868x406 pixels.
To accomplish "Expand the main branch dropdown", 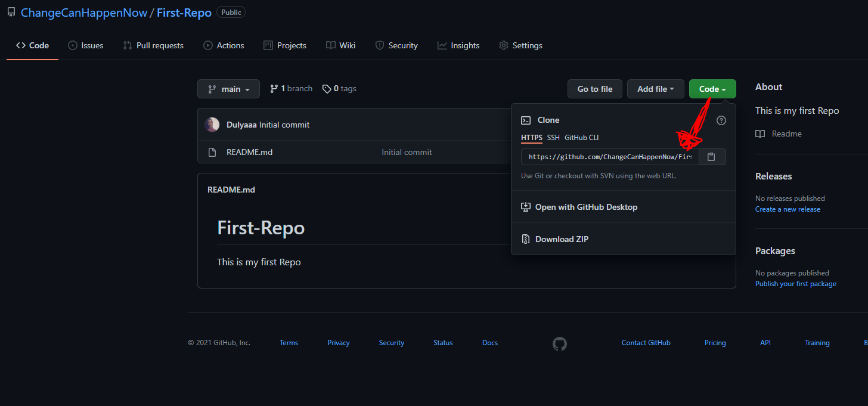I will coord(228,89).
